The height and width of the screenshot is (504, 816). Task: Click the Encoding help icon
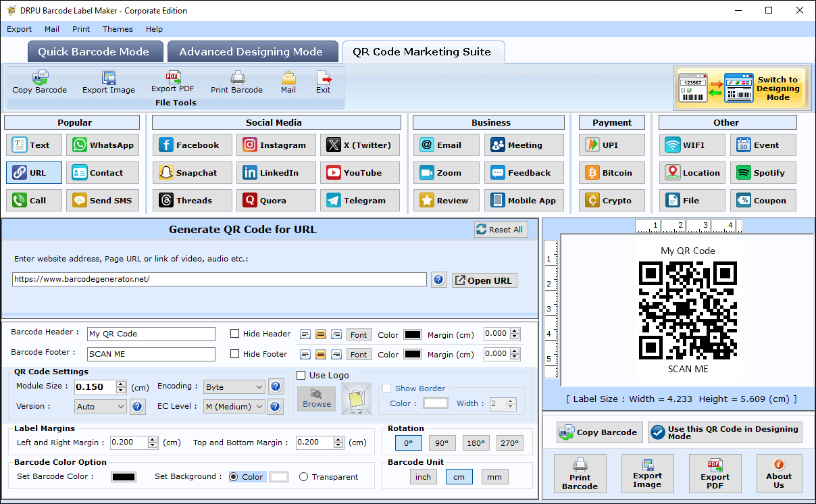coord(276,386)
